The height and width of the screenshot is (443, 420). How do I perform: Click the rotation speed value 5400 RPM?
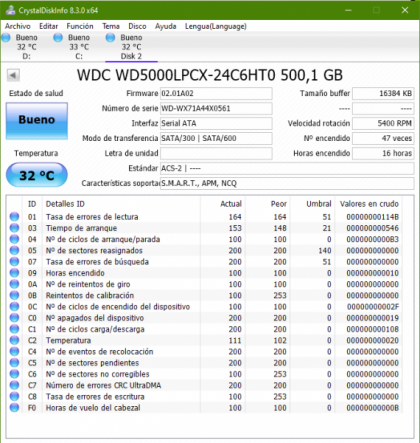[x=383, y=123]
